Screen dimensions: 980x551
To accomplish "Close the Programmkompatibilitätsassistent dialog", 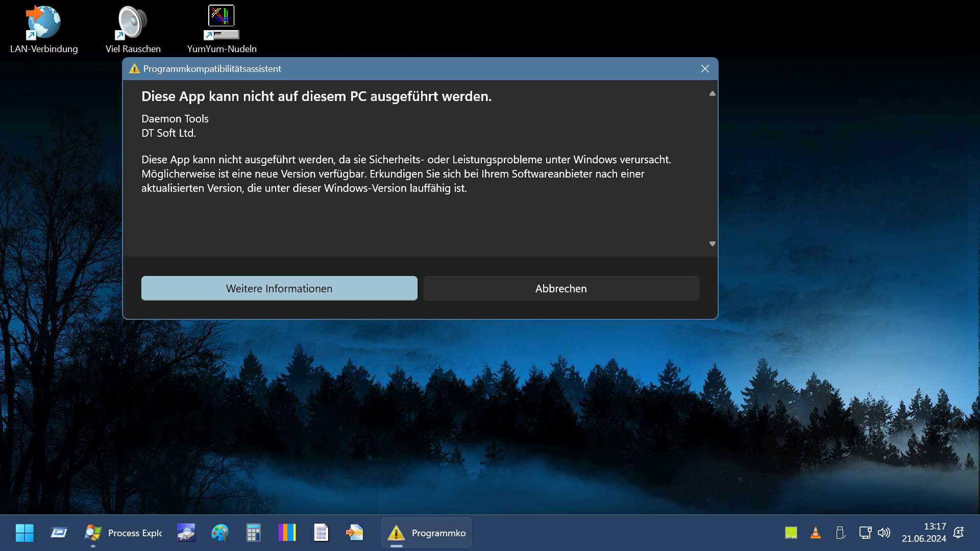I will click(x=705, y=69).
